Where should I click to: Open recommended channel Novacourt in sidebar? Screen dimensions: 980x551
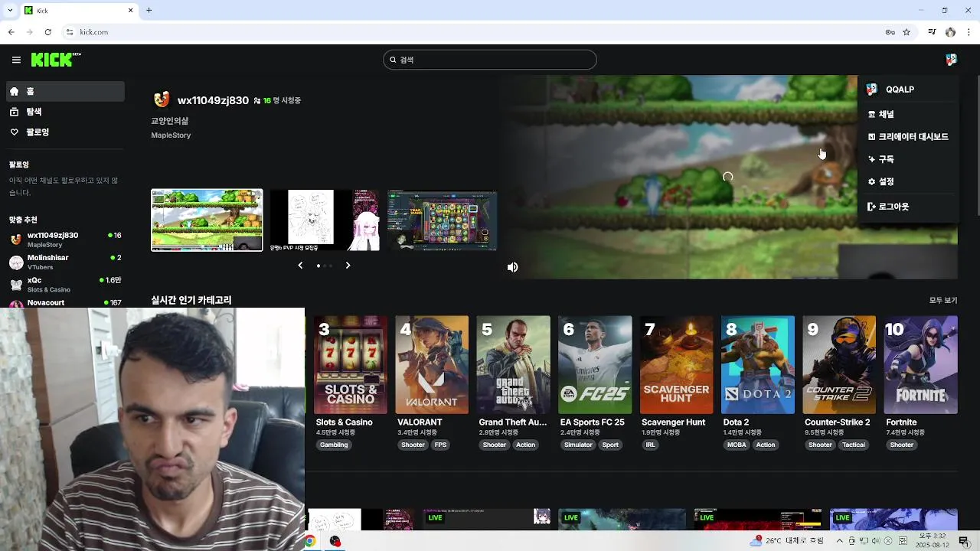pyautogui.click(x=65, y=302)
